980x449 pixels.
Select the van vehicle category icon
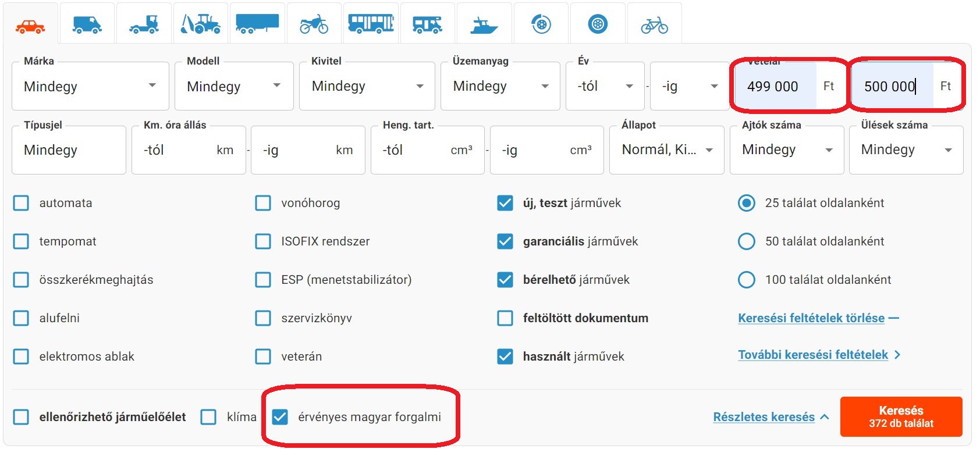(x=87, y=24)
